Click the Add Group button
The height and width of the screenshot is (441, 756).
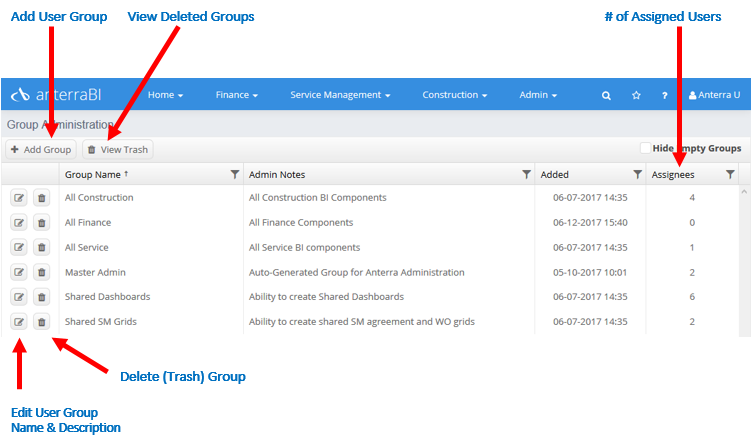tap(41, 149)
